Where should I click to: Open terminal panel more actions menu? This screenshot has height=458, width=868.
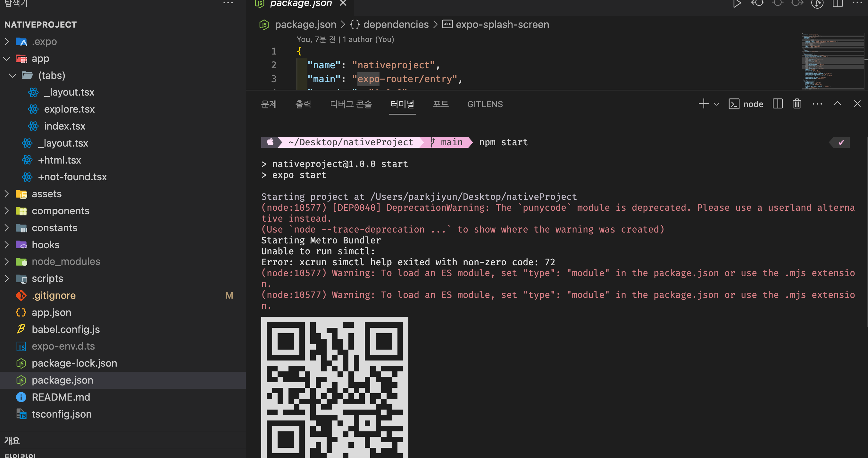[x=817, y=104]
